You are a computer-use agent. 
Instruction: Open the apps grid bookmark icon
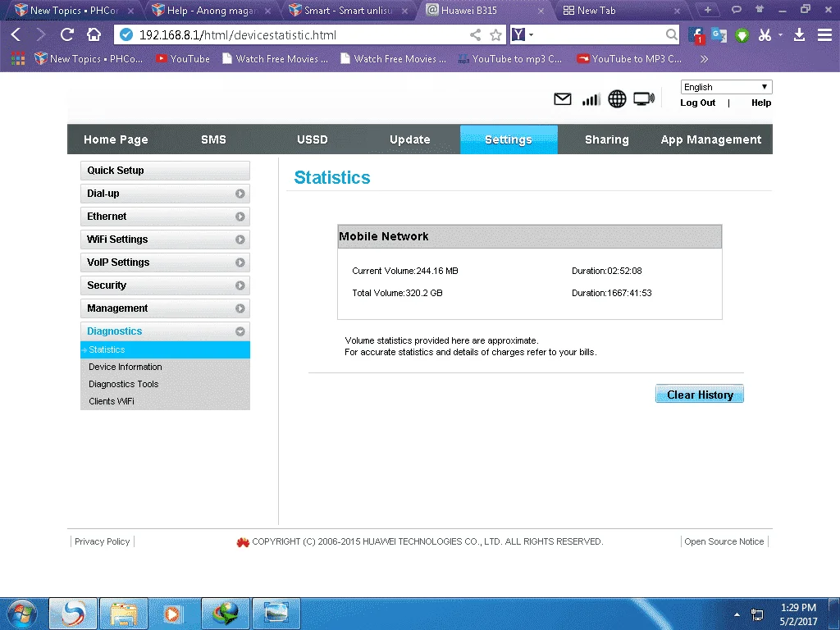pyautogui.click(x=18, y=58)
